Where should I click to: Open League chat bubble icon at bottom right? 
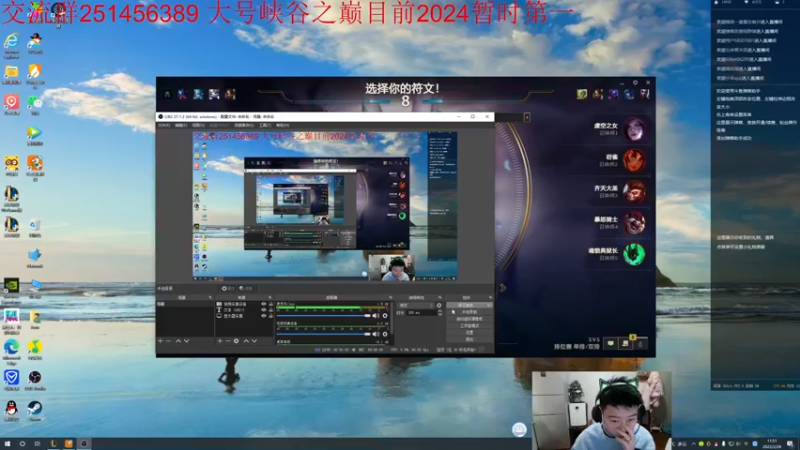(610, 343)
